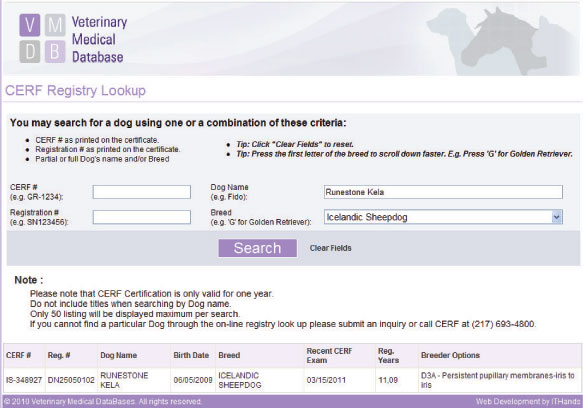Click the animal silhouettes banner image

pyautogui.click(x=501, y=41)
